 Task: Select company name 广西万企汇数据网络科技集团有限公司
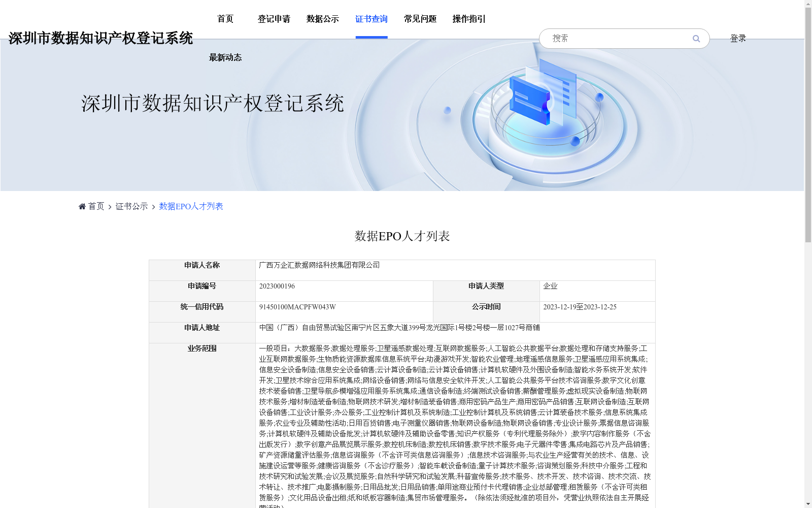(x=319, y=265)
